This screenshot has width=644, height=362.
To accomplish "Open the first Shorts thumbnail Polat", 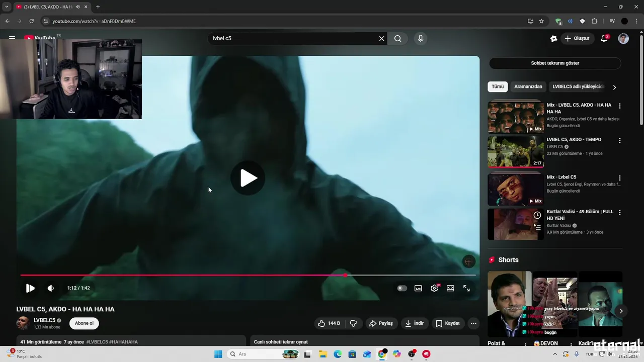I will pos(509,304).
